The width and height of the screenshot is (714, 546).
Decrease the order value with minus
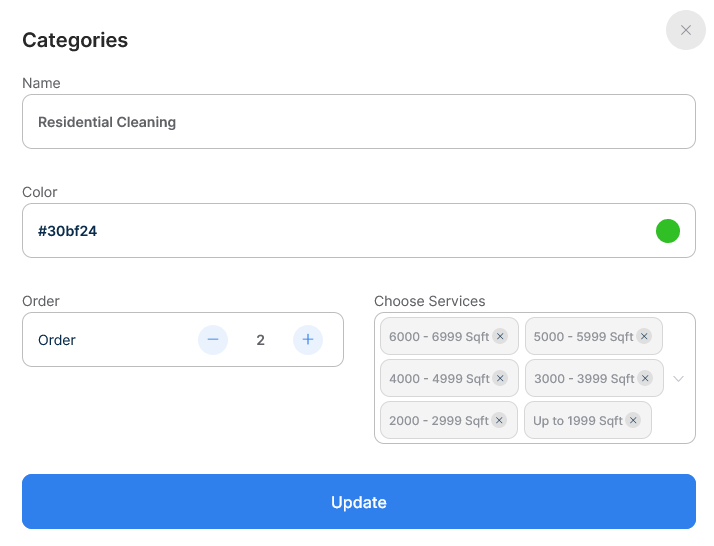(213, 340)
